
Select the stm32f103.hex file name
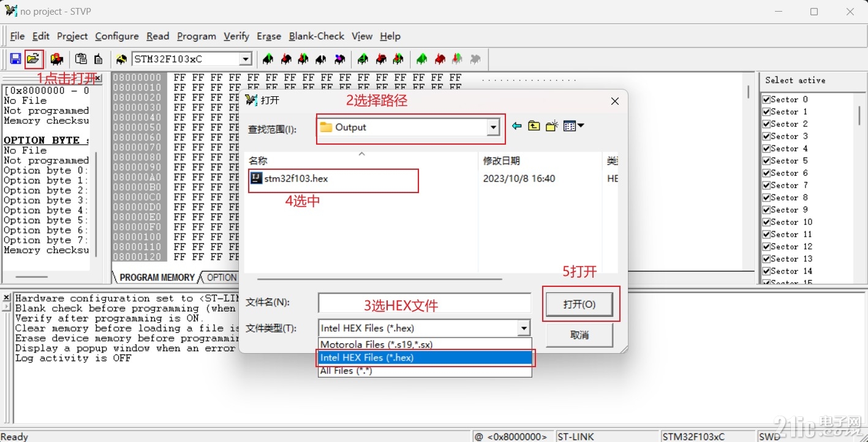(x=296, y=178)
